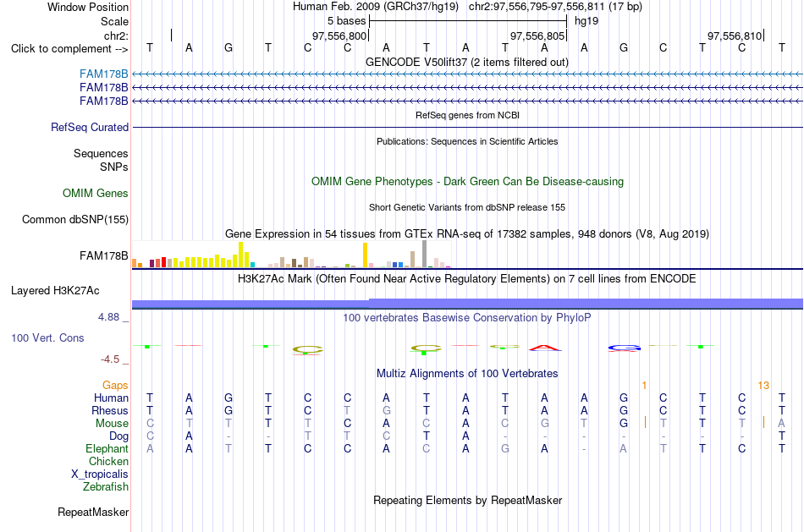Viewport: 804px width, 532px height.
Task: Click the RefSeq Curated gene line
Action: pos(467,127)
